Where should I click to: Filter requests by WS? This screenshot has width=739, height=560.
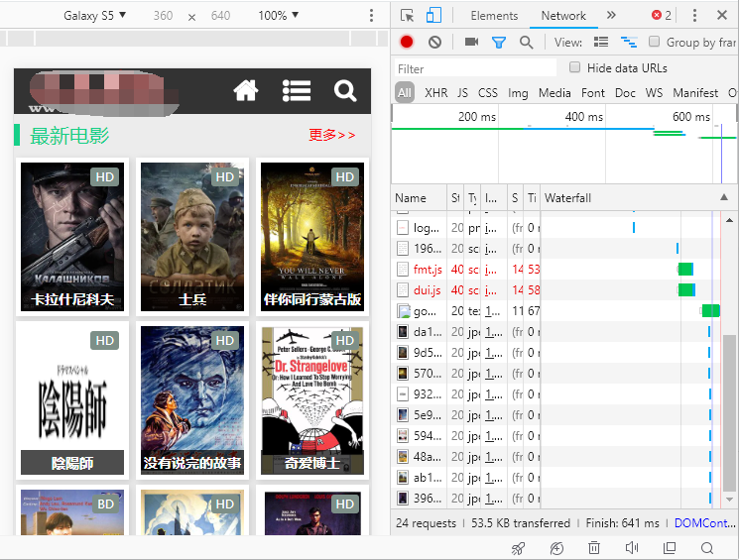(x=654, y=93)
